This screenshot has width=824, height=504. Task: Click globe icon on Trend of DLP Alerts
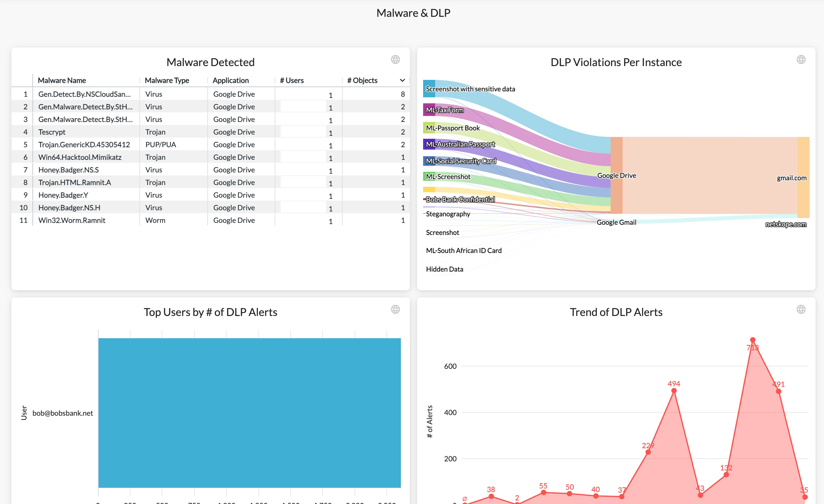pyautogui.click(x=801, y=309)
